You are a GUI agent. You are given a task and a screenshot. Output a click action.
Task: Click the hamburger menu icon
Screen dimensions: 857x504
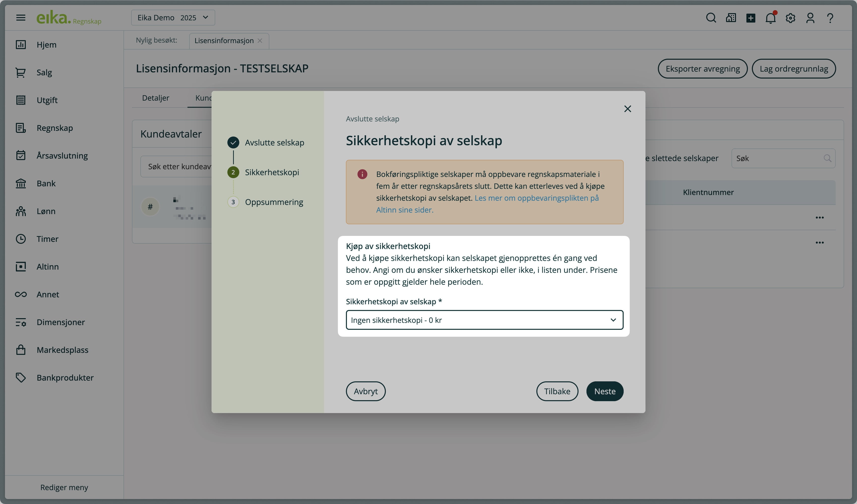[x=21, y=18]
